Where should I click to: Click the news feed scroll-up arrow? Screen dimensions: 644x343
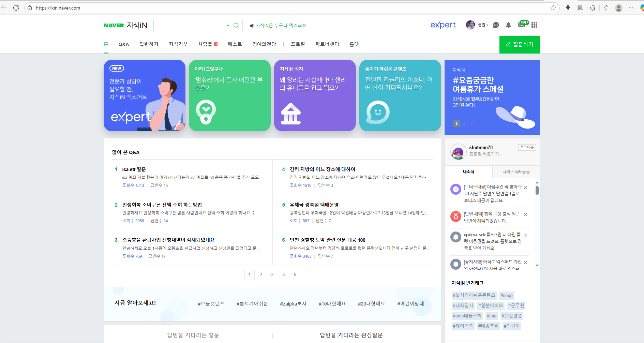[537, 183]
